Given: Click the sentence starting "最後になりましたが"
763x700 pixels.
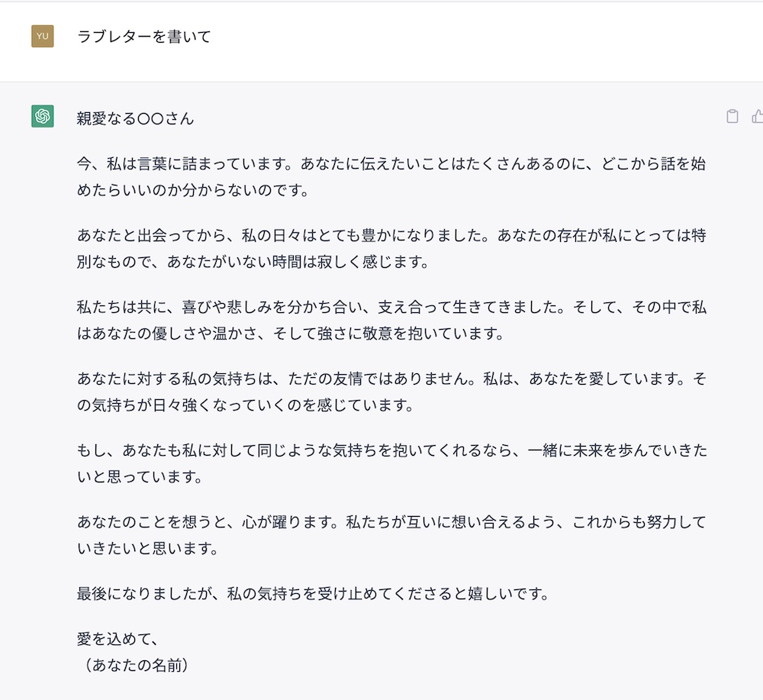Looking at the screenshot, I should (313, 594).
